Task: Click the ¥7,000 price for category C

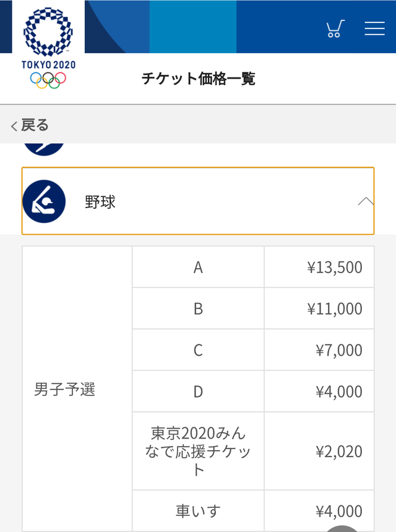Action: (319, 350)
